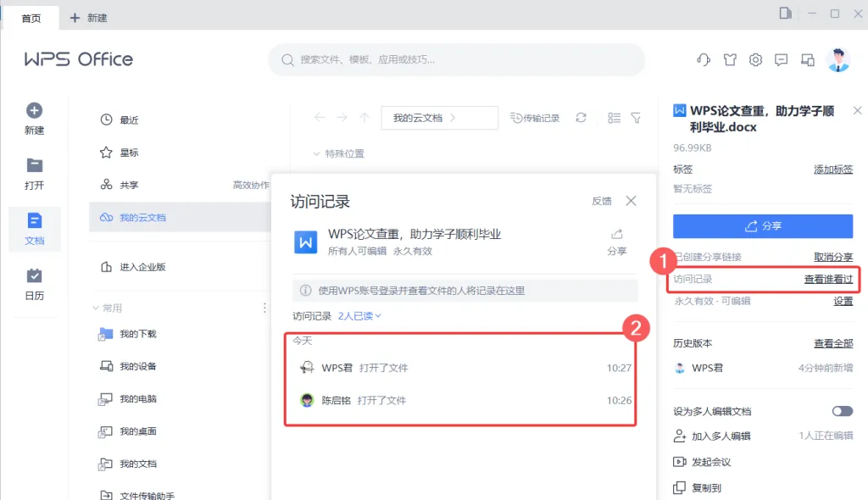Refresh the cloud documents list
Viewport: 868px width, 500px height.
[x=581, y=118]
